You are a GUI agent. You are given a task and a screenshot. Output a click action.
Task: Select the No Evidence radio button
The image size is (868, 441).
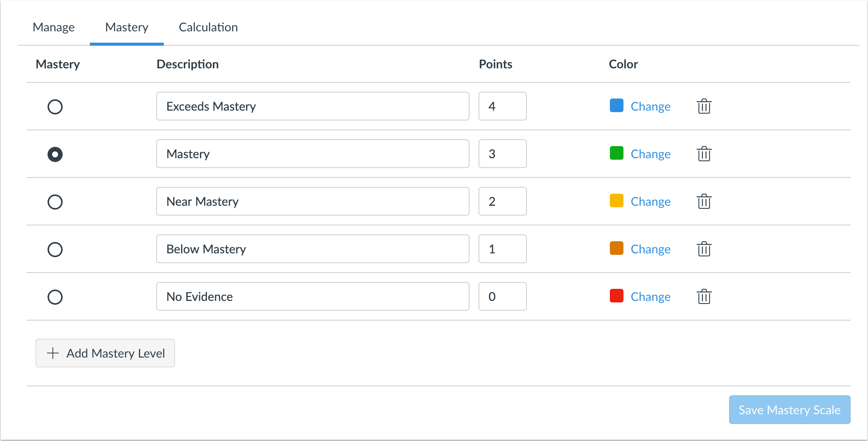(x=55, y=297)
